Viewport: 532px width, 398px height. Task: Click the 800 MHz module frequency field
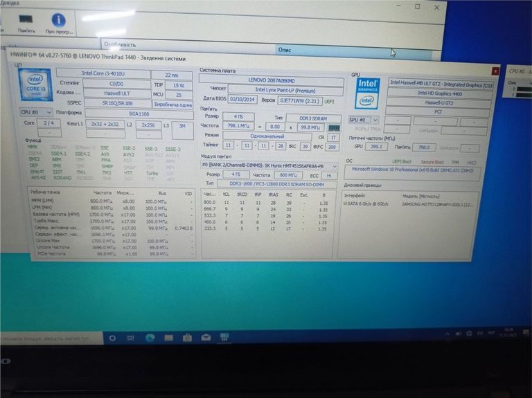288,175
